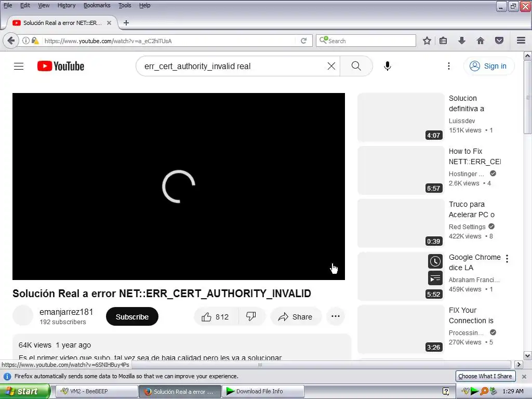
Task: Dislike the video
Action: coord(251,317)
